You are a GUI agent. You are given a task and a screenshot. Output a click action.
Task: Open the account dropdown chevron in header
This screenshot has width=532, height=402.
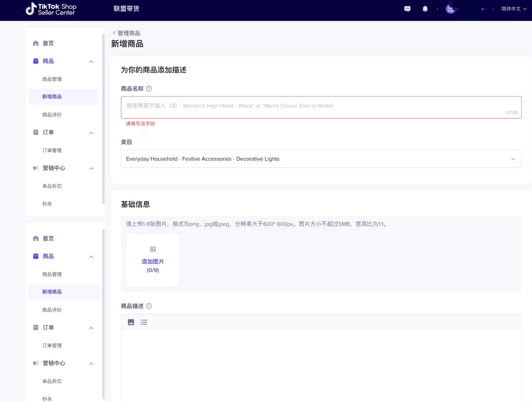click(x=483, y=9)
